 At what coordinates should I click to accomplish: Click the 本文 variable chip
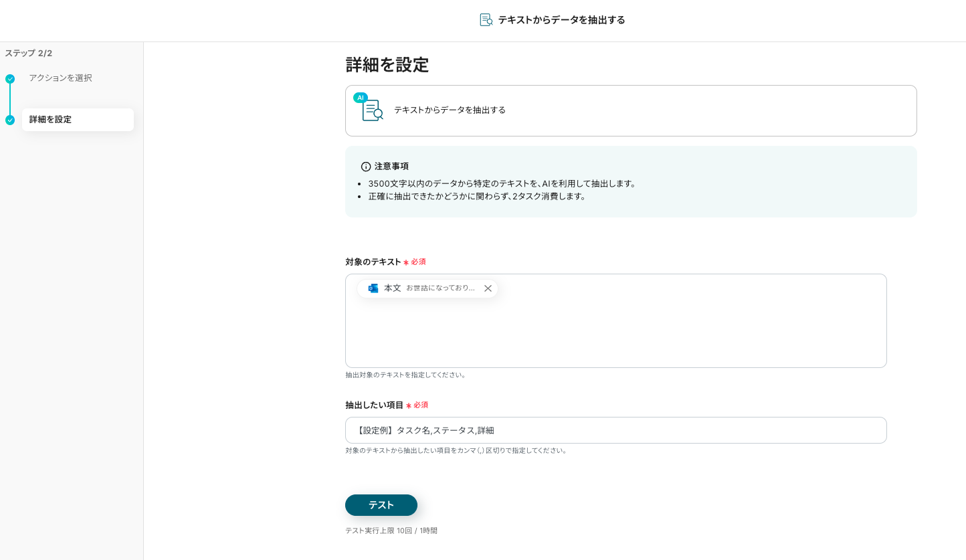[x=427, y=288]
